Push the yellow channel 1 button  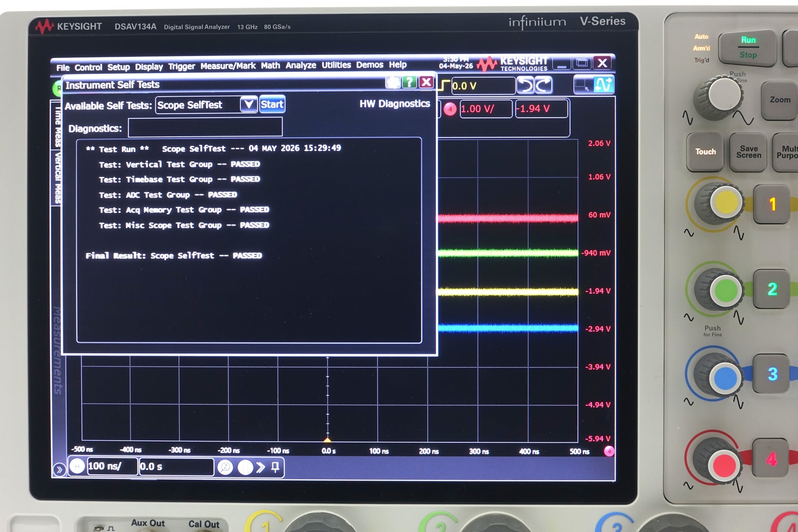[x=772, y=204]
